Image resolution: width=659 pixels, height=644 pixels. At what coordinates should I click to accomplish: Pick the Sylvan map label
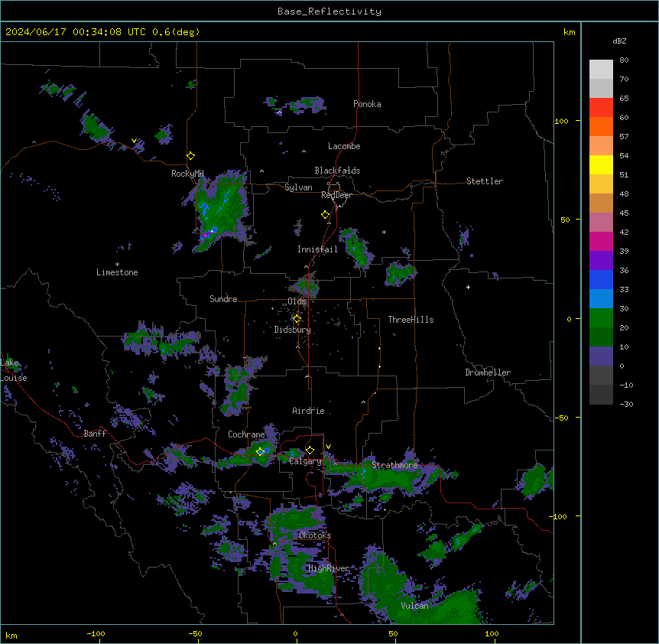pos(298,187)
